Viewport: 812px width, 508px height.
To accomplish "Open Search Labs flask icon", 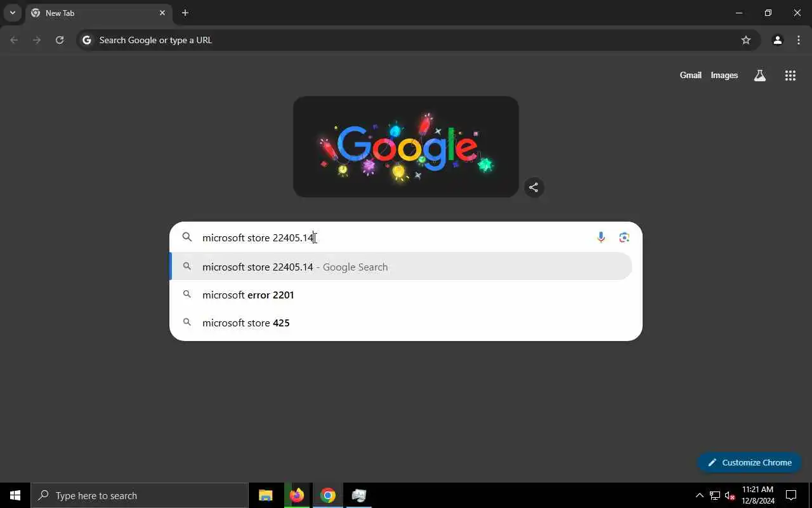I will [759, 76].
